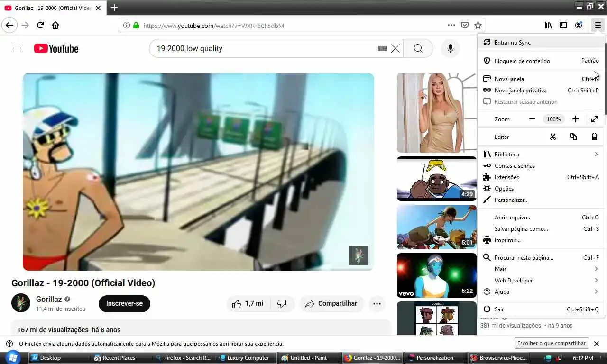This screenshot has height=364, width=607.
Task: Save the page to Pocket icon
Action: coord(465,25)
